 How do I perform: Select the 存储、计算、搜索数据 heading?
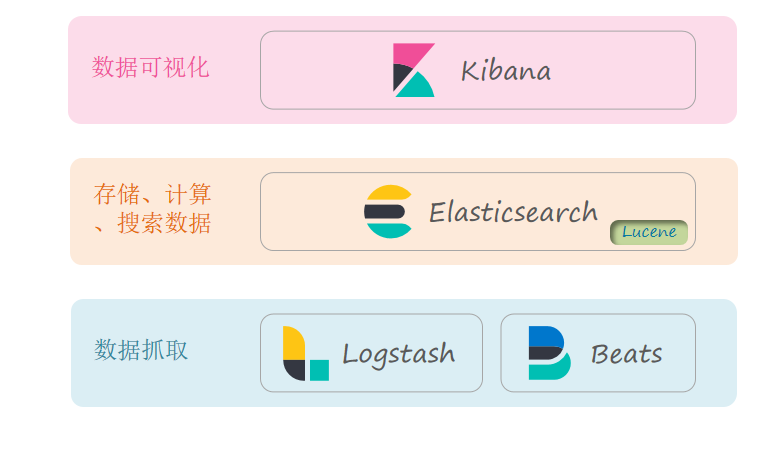click(152, 208)
